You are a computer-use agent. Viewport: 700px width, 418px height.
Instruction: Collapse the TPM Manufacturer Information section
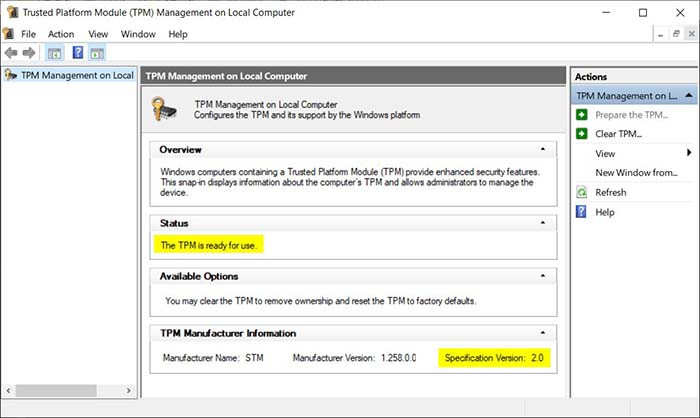click(542, 333)
